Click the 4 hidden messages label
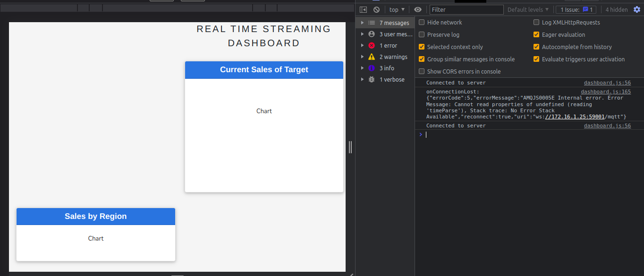Viewport: 644px width, 276px height. 617,9
